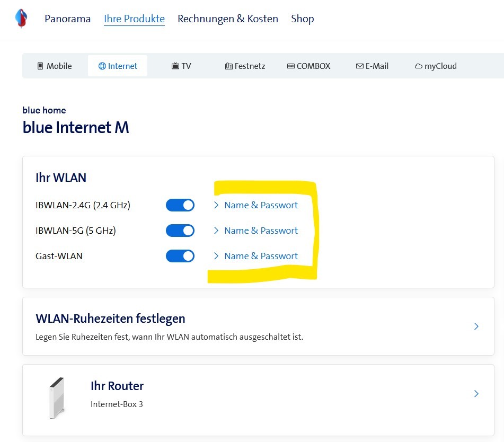Open the Panorama menu item

(68, 19)
